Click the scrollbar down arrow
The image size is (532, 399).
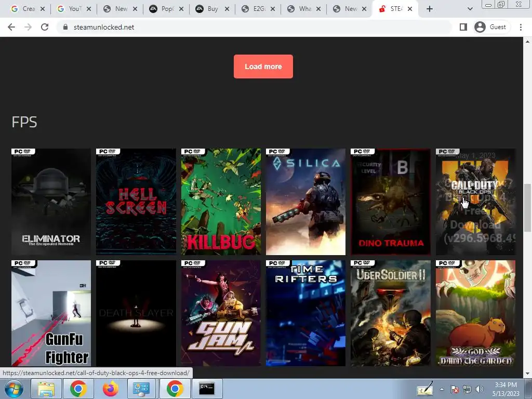527,374
